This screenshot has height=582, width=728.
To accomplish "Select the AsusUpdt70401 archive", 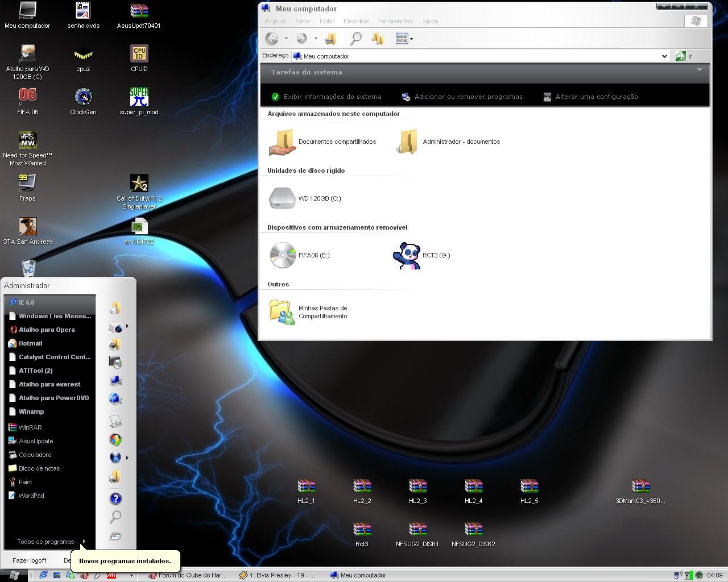I will pos(139,15).
